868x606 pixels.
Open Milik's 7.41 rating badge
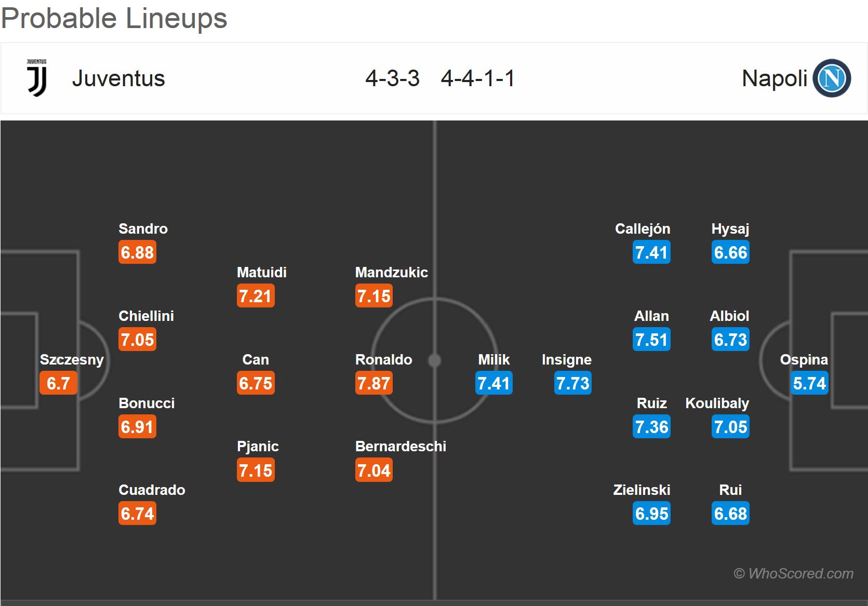(494, 383)
